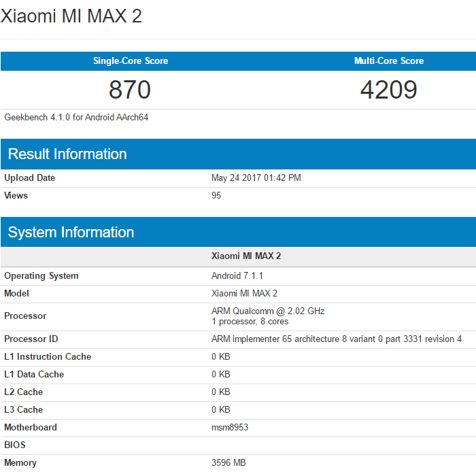This screenshot has height=476, width=476.
Task: Click the Memory label
Action: pos(20,463)
